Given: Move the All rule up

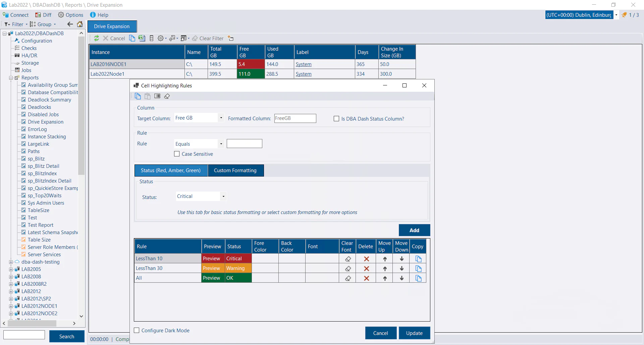Looking at the screenshot, I should (x=385, y=278).
